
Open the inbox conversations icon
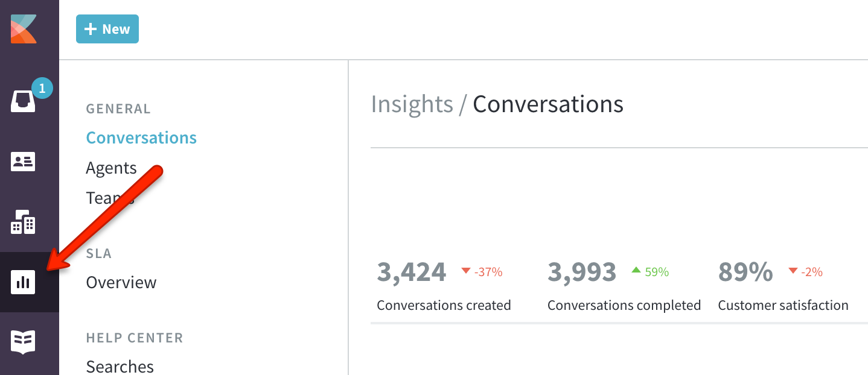click(x=23, y=101)
